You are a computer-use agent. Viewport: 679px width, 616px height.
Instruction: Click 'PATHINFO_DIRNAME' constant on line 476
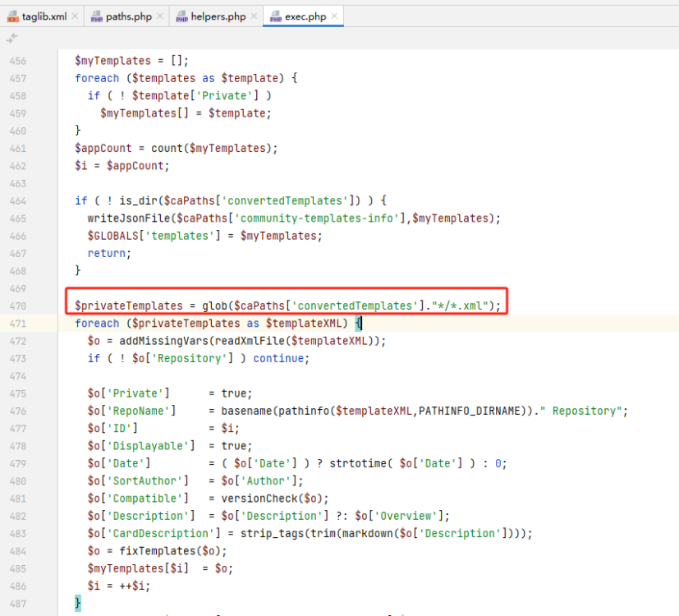point(469,411)
